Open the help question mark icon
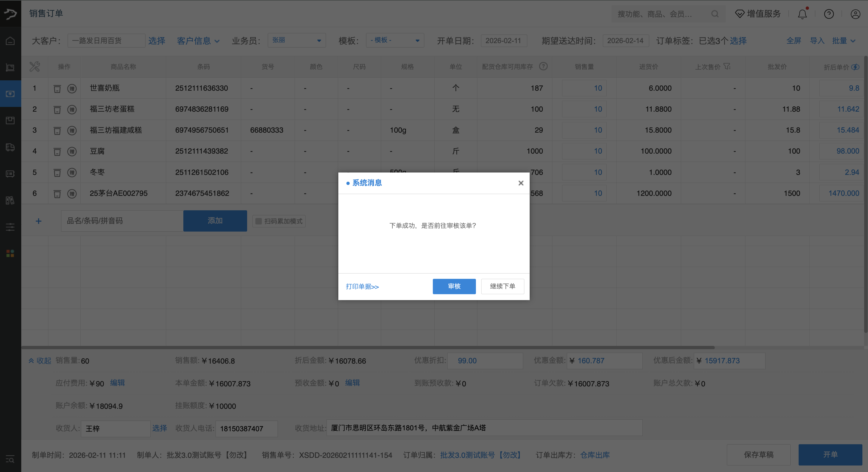The width and height of the screenshot is (868, 472). click(829, 14)
